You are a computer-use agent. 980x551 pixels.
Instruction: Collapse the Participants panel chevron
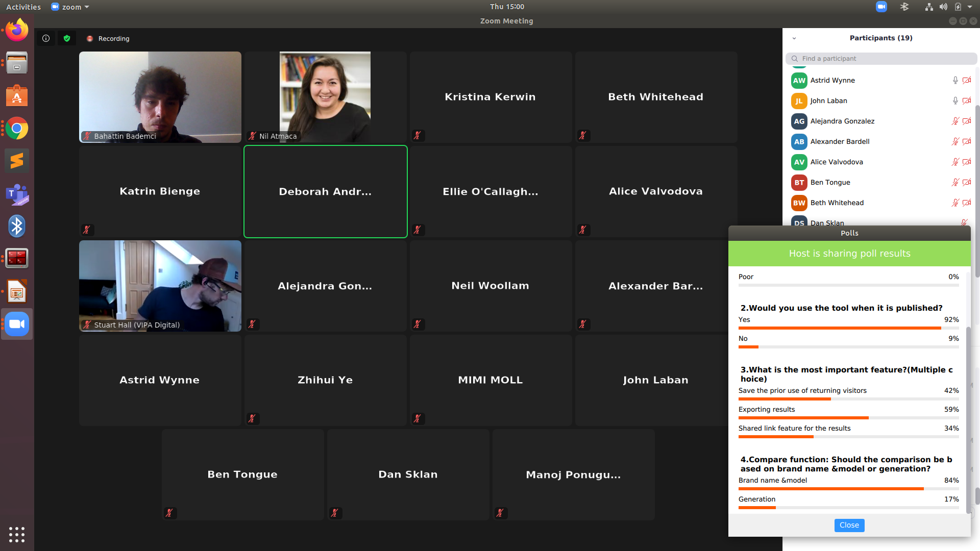794,38
